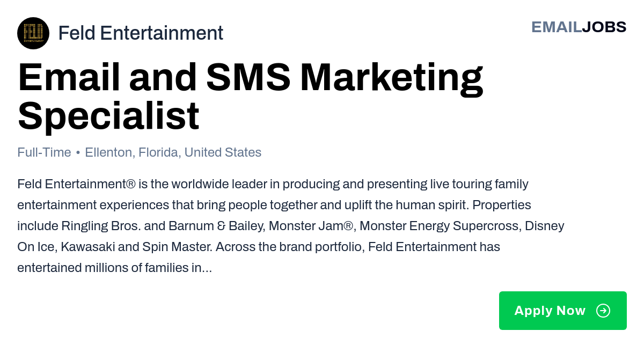
Task: Select the Full-Time job type label
Action: (x=44, y=152)
